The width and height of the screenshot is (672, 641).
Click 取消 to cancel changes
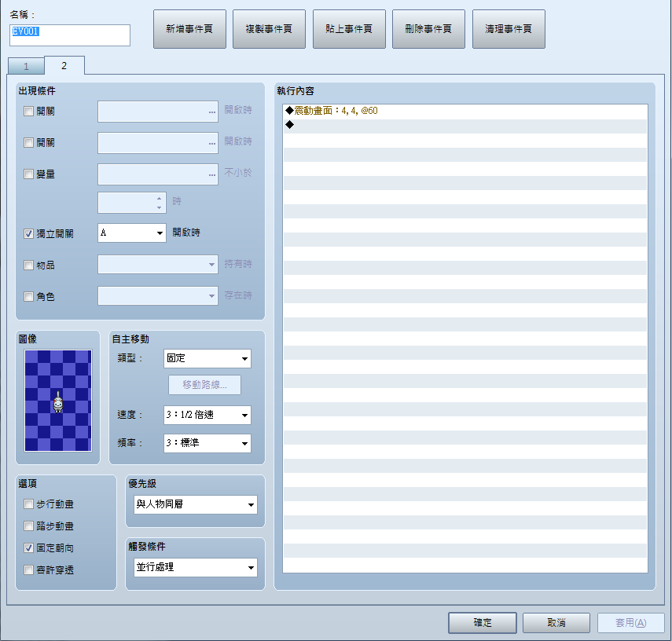point(556,623)
